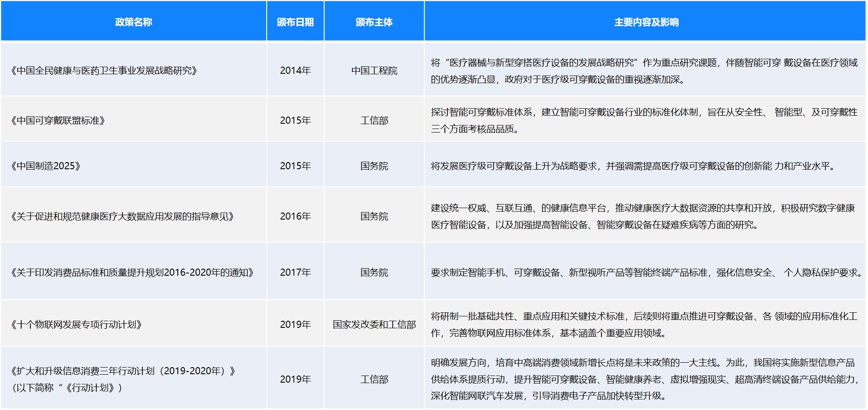The image size is (868, 410).
Task: Click the 颁布日期 column header
Action: [295, 22]
